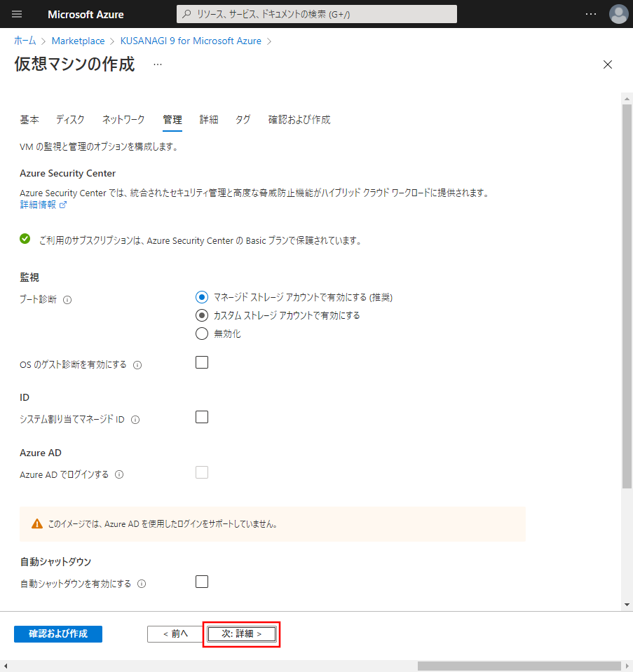This screenshot has height=672, width=633.
Task: Open the タグ tab
Action: [x=243, y=120]
